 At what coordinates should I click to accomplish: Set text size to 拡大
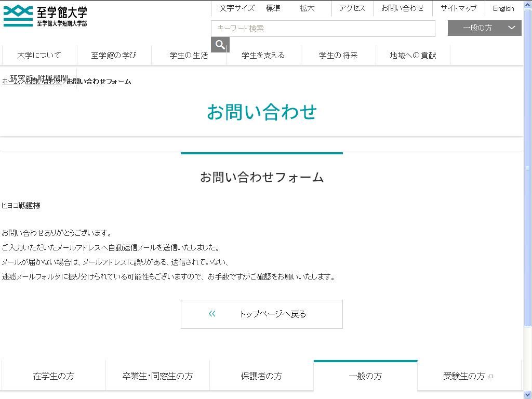[307, 8]
